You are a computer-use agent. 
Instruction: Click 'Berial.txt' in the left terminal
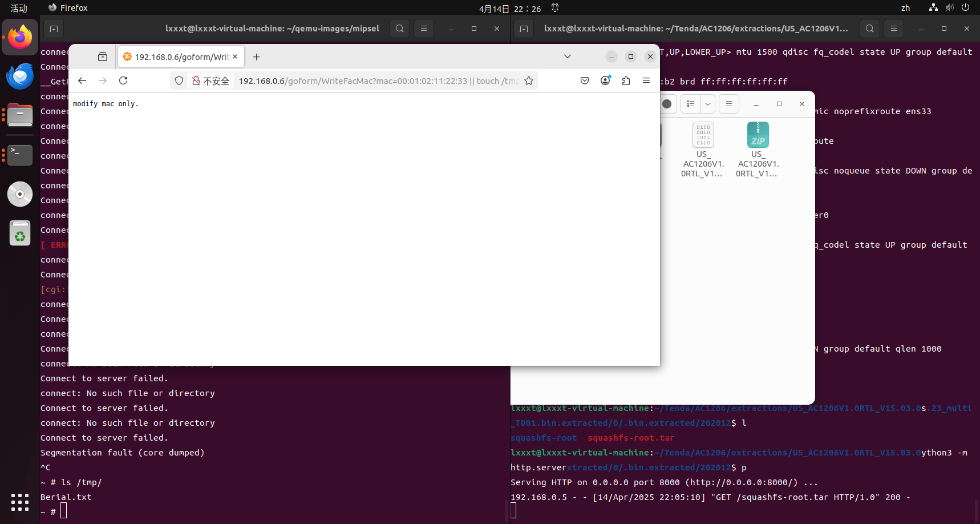coord(66,497)
